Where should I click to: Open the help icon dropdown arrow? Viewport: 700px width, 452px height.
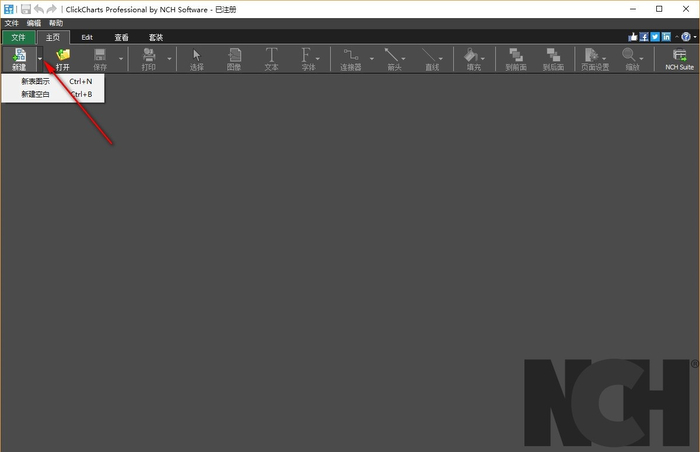695,37
